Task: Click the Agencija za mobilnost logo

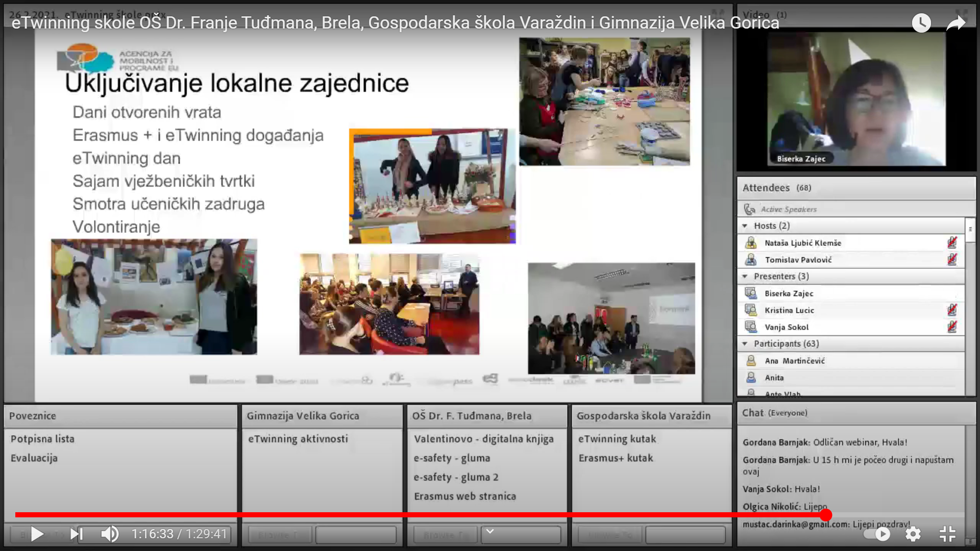Action: coord(118,58)
